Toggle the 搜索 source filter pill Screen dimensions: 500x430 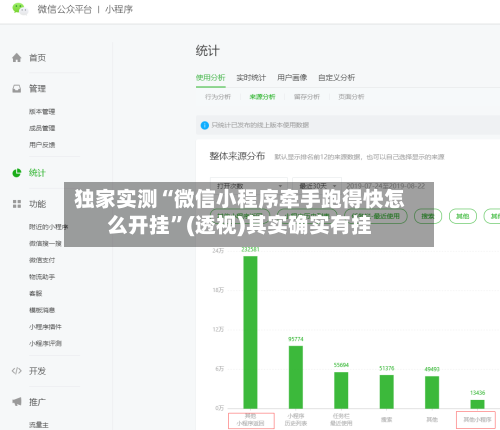pos(428,216)
